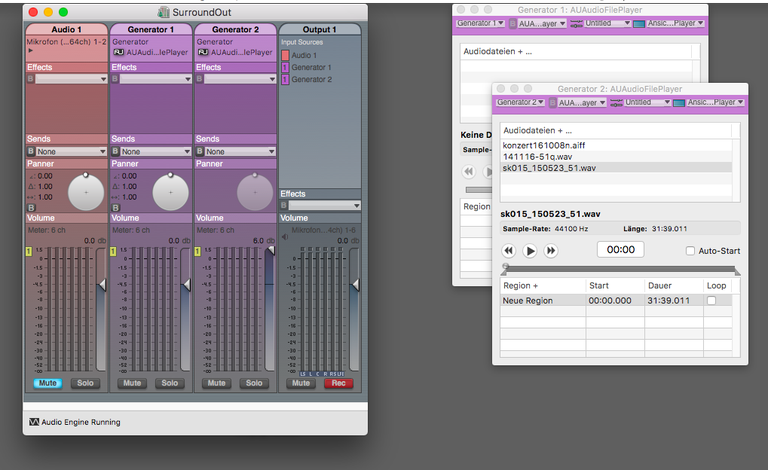
Task: Solo the Audio 1 channel
Action: tap(85, 383)
